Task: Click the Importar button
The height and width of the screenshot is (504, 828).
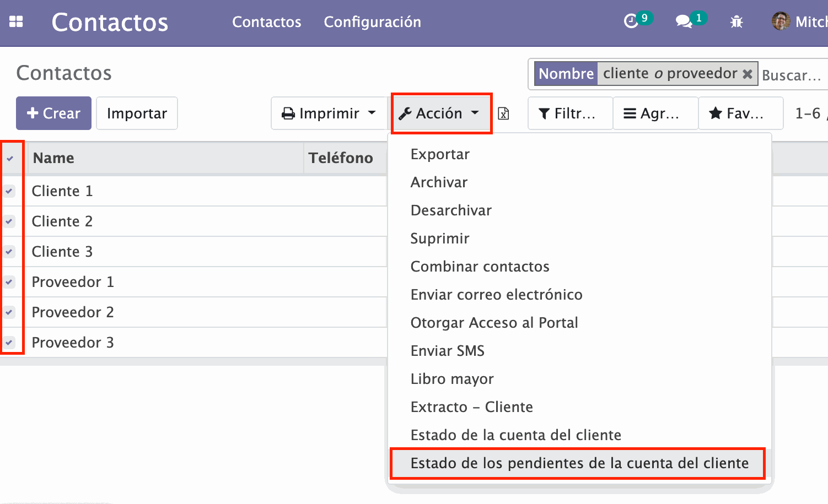Action: pos(137,113)
